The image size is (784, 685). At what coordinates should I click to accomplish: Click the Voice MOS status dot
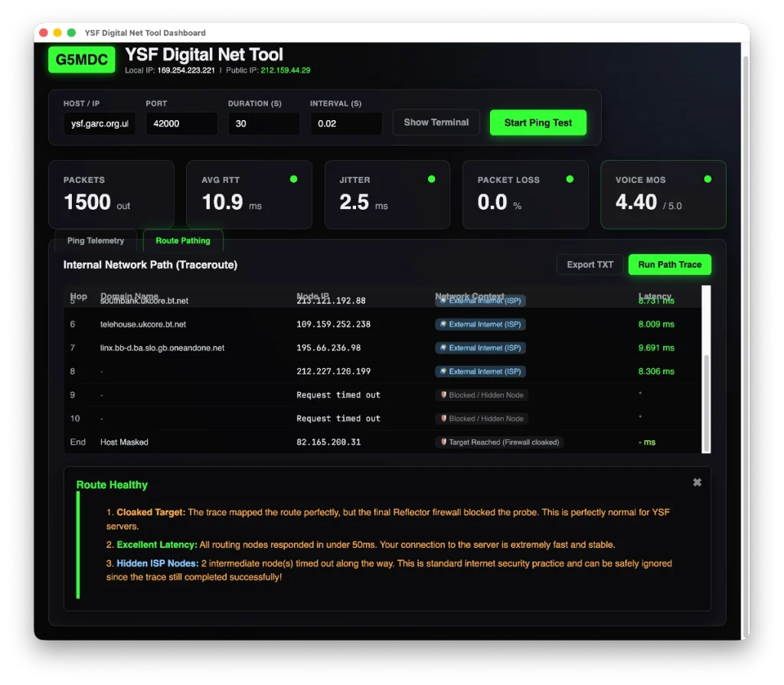pyautogui.click(x=707, y=179)
